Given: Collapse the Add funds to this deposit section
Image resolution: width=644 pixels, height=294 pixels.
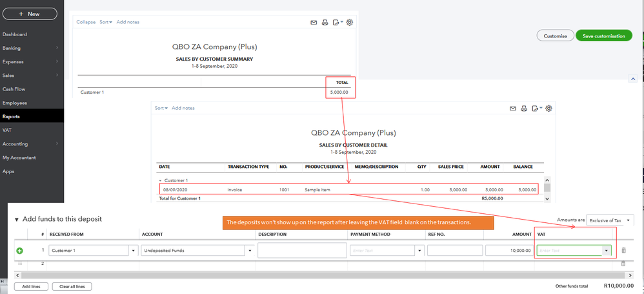Looking at the screenshot, I should click(17, 220).
